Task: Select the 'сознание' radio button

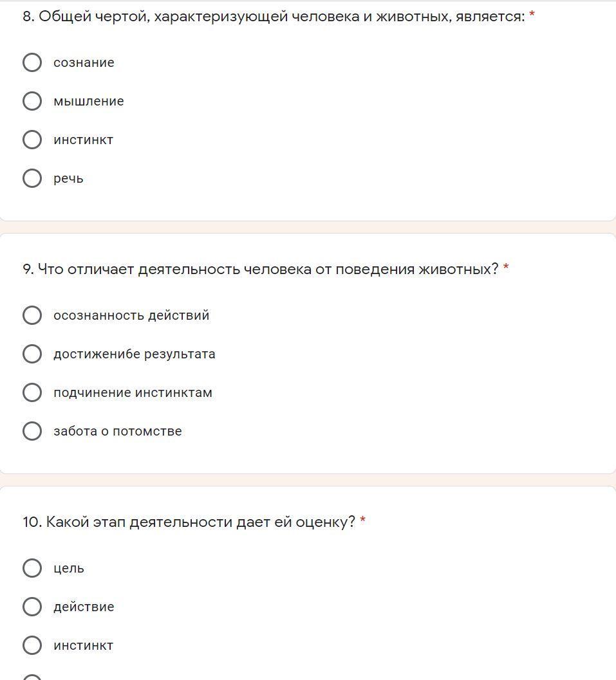Action: pos(32,62)
